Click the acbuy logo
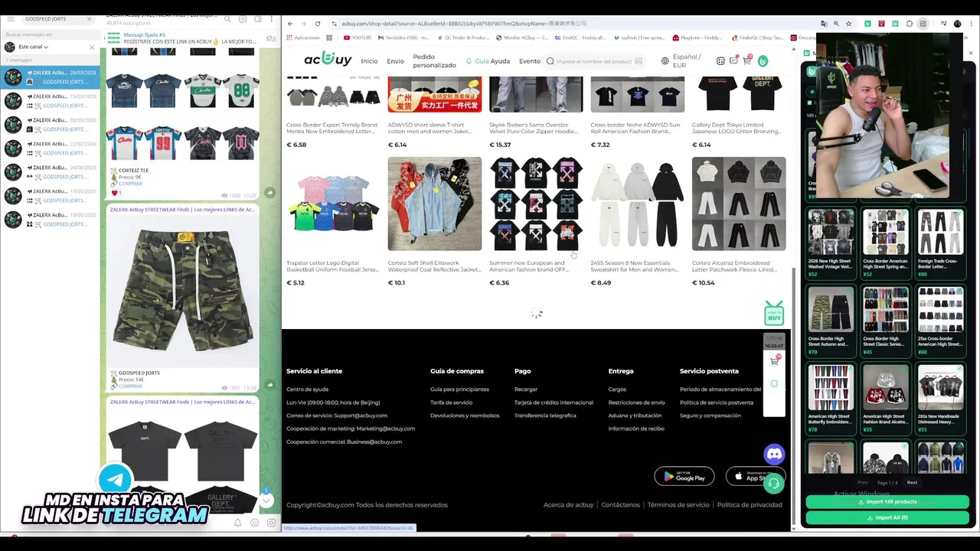Image resolution: width=980 pixels, height=551 pixels. (328, 60)
